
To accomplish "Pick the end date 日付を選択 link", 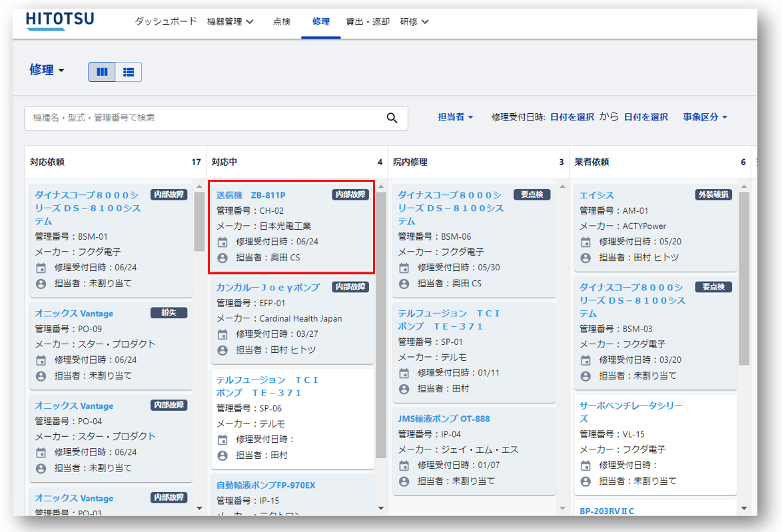I will pos(646,117).
